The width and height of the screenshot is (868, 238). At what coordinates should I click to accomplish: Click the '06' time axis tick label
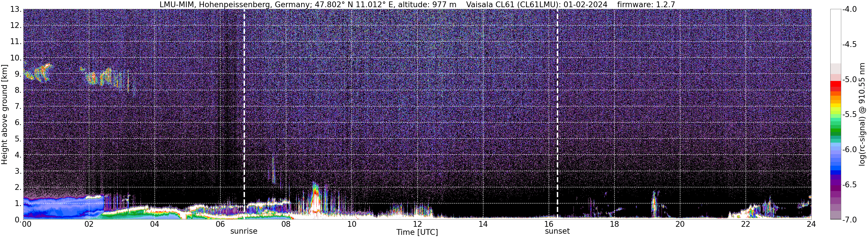[220, 224]
